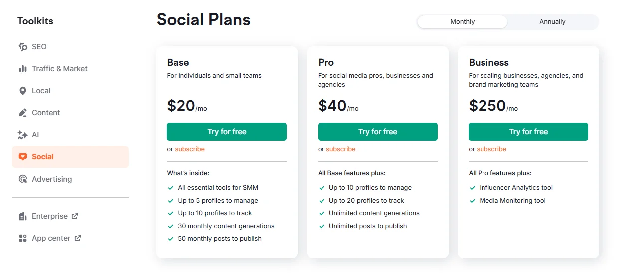The height and width of the screenshot is (280, 644).
Task: Click the Content pencil icon
Action: click(23, 113)
